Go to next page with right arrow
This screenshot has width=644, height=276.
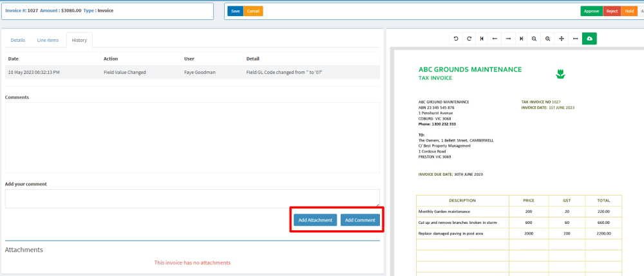pyautogui.click(x=508, y=39)
